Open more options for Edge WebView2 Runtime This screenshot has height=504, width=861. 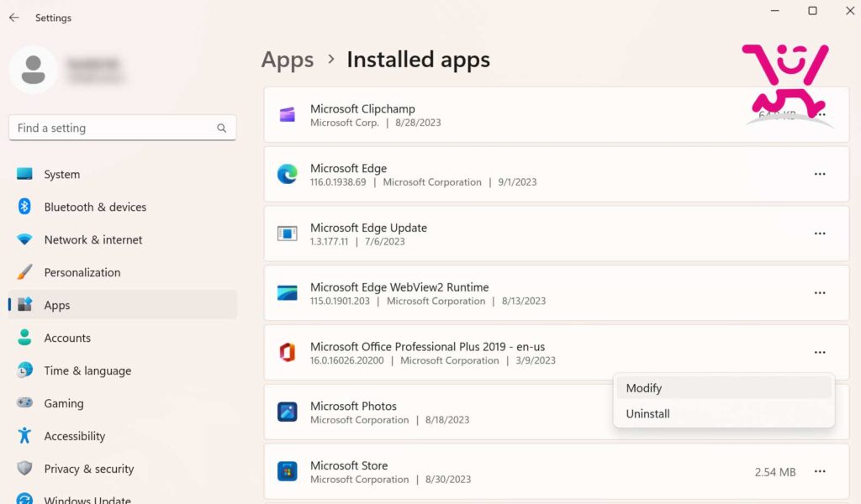(x=820, y=293)
